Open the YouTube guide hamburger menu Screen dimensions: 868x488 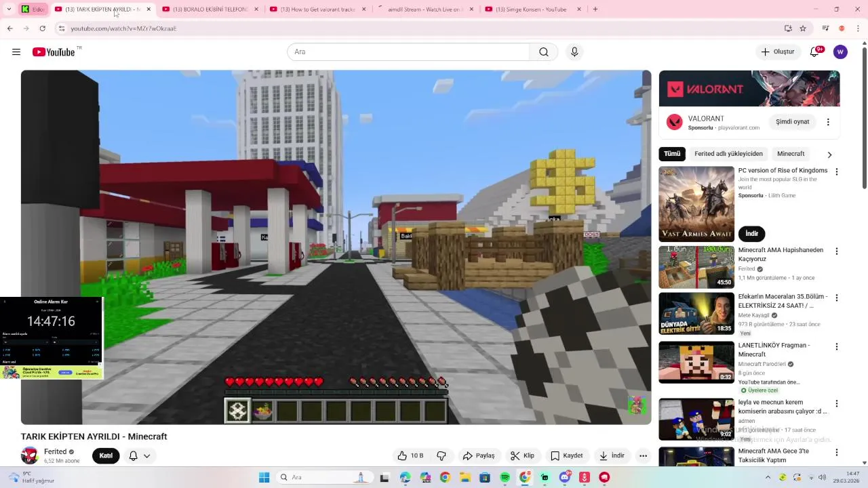(x=16, y=52)
